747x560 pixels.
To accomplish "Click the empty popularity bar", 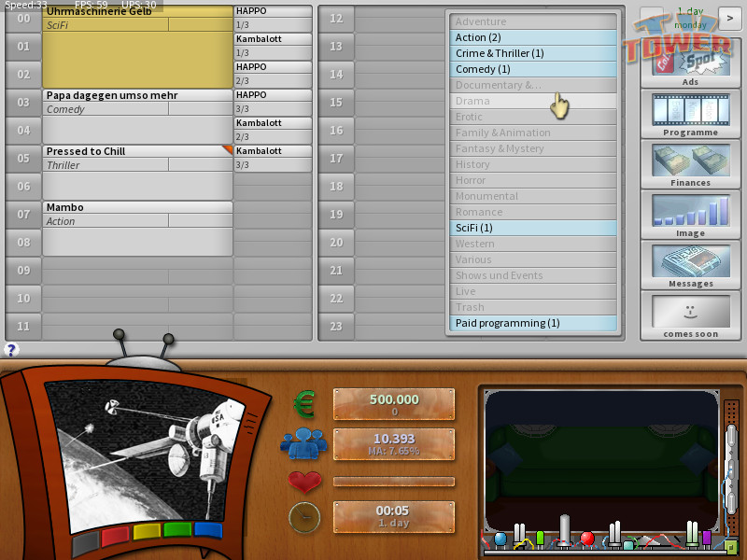I will point(394,482).
